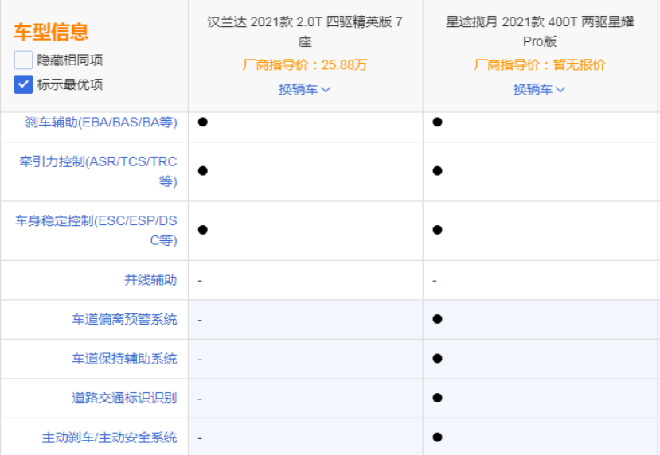
Task: Click 汉兰达 dot in 牵引力控制 row
Action: point(203,171)
